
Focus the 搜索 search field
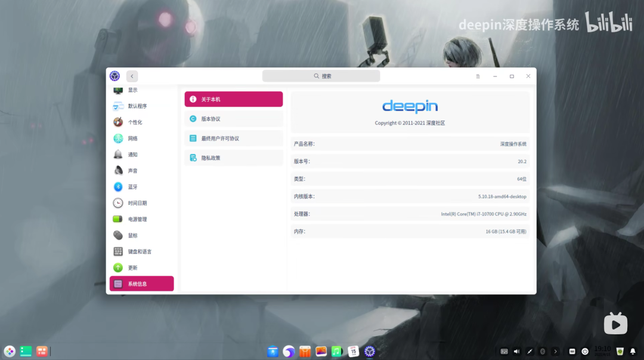coord(321,76)
